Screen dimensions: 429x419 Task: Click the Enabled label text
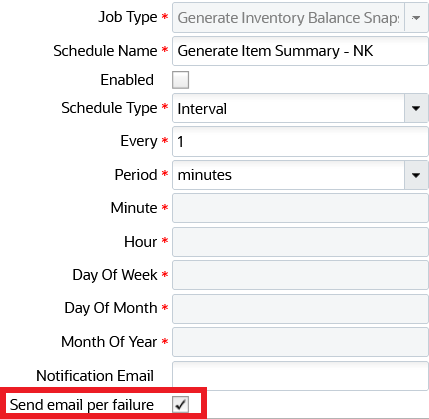pos(127,80)
